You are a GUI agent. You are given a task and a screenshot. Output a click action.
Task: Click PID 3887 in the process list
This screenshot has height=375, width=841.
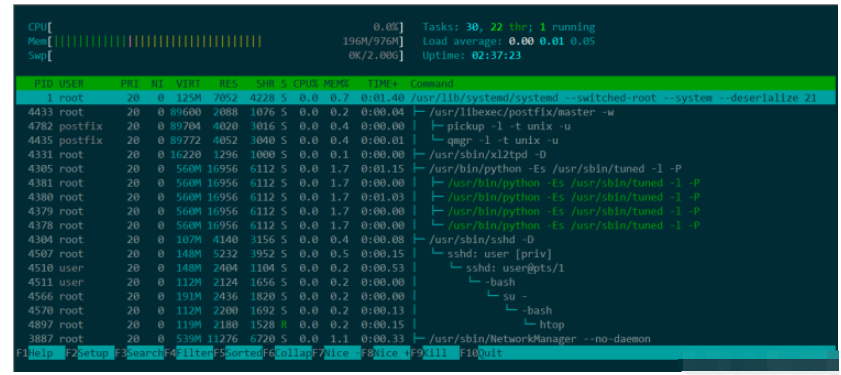(41, 339)
